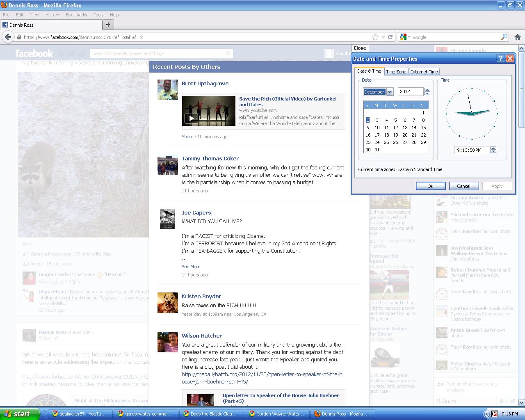Open the thedailyhatch.org link
This screenshot has height=420, width=525.
point(262,378)
